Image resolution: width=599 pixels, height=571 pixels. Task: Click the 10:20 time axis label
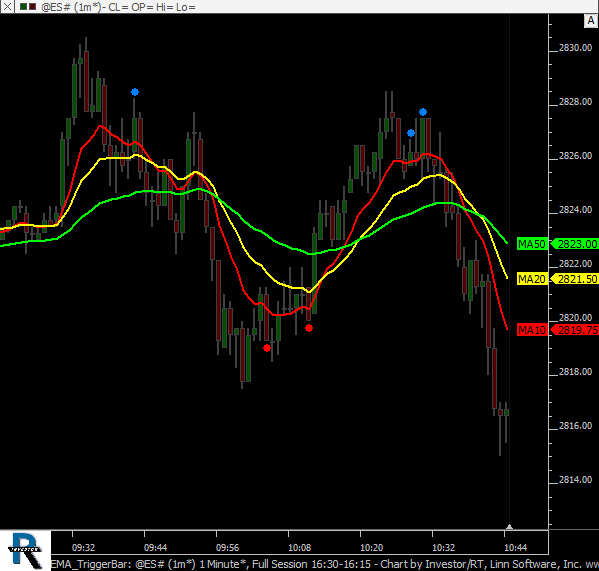pos(372,548)
